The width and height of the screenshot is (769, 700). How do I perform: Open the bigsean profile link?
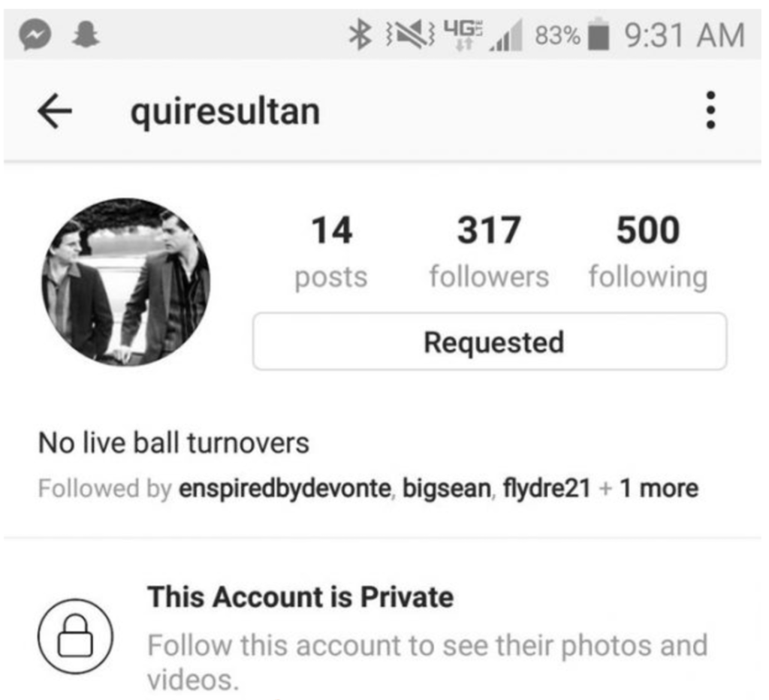(447, 489)
